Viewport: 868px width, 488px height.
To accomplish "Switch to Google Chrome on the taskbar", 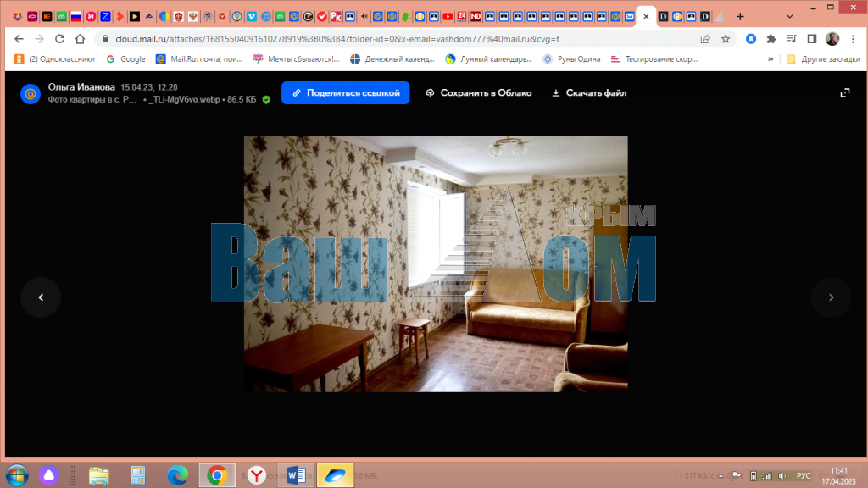I will click(217, 475).
